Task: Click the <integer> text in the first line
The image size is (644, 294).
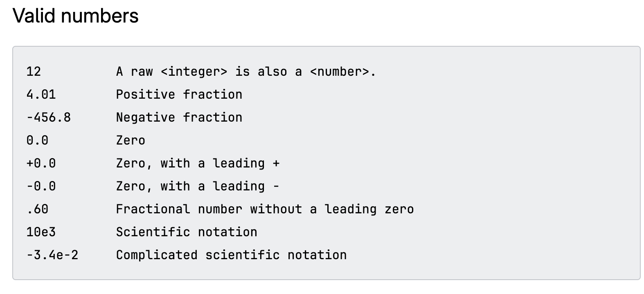Action: 194,72
